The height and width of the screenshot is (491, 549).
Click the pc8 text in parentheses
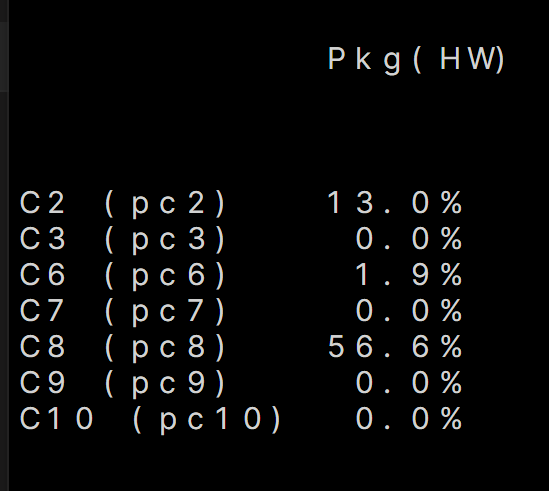[x=168, y=349]
